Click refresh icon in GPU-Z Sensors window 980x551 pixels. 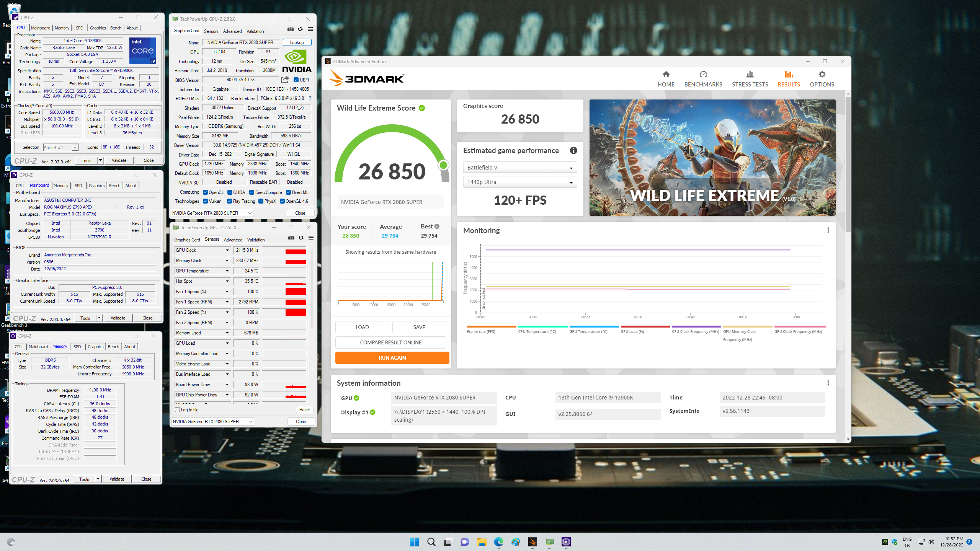301,238
